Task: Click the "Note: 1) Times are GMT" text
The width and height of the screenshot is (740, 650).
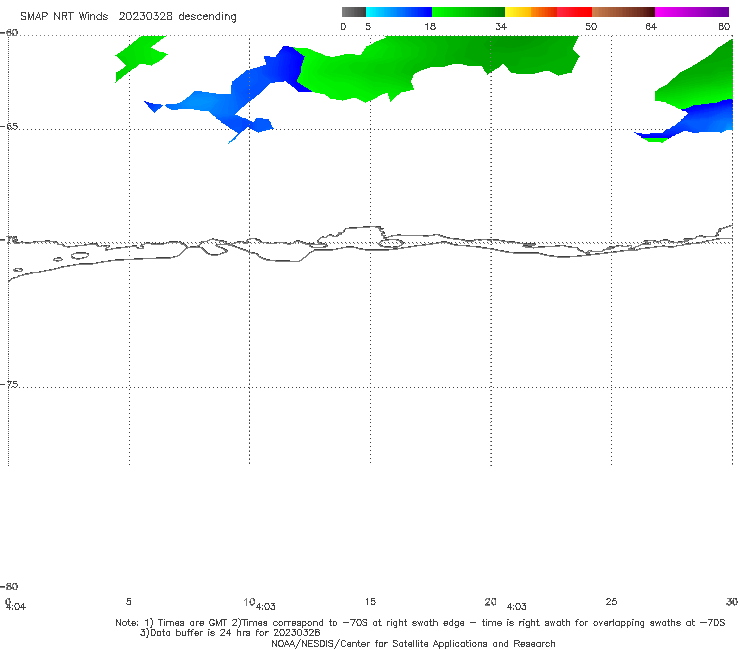Action: (172, 623)
